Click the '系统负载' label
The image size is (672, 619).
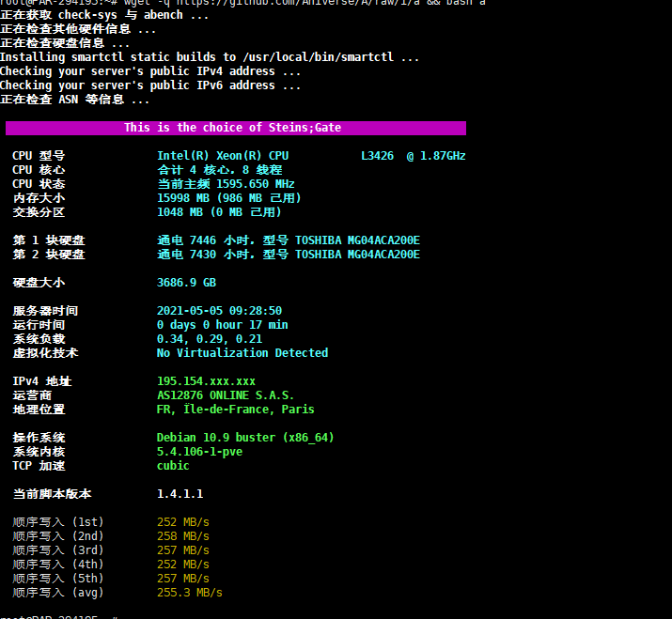click(39, 339)
